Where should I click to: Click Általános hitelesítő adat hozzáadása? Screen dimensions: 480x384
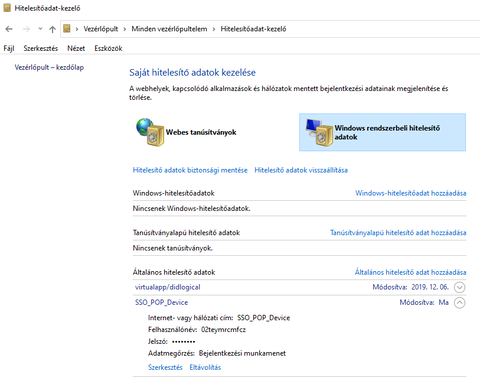[410, 272]
